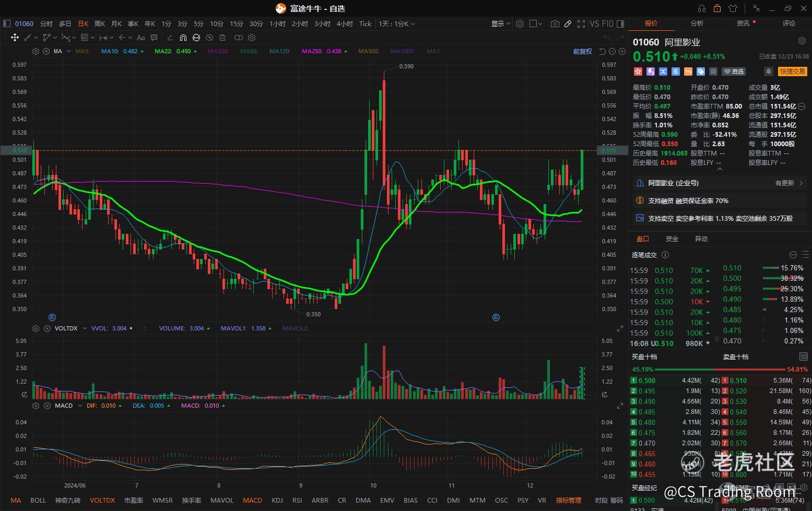Open dropdown arrow beside trend line tool

point(37,38)
